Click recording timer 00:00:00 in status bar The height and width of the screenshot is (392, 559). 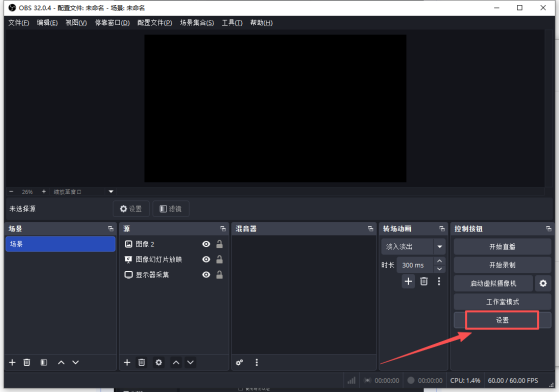coord(430,381)
